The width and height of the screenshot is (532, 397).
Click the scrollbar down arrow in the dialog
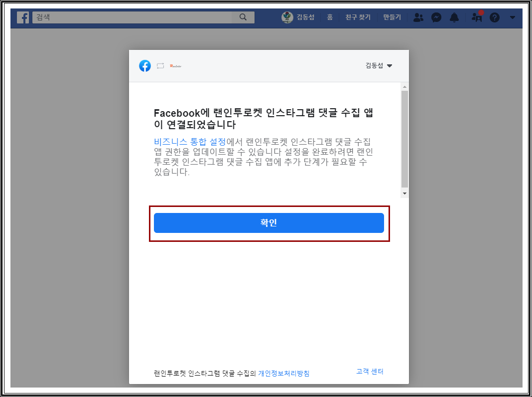pyautogui.click(x=404, y=193)
